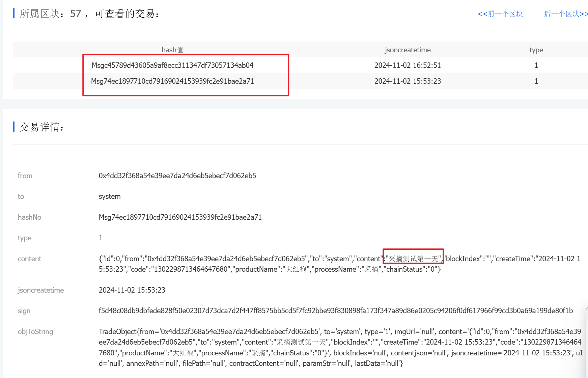Click the 交易详情 section heading
Image resolution: width=588 pixels, height=378 pixels.
point(41,127)
